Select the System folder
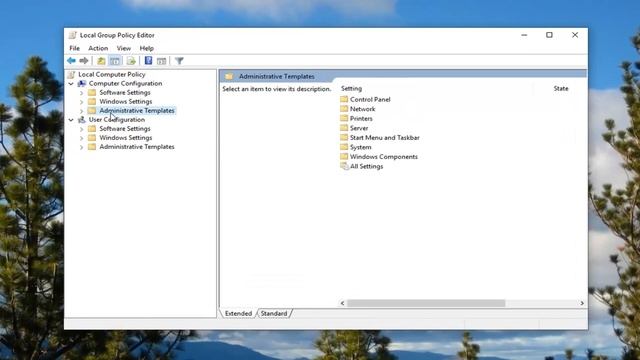The width and height of the screenshot is (640, 360). point(360,147)
